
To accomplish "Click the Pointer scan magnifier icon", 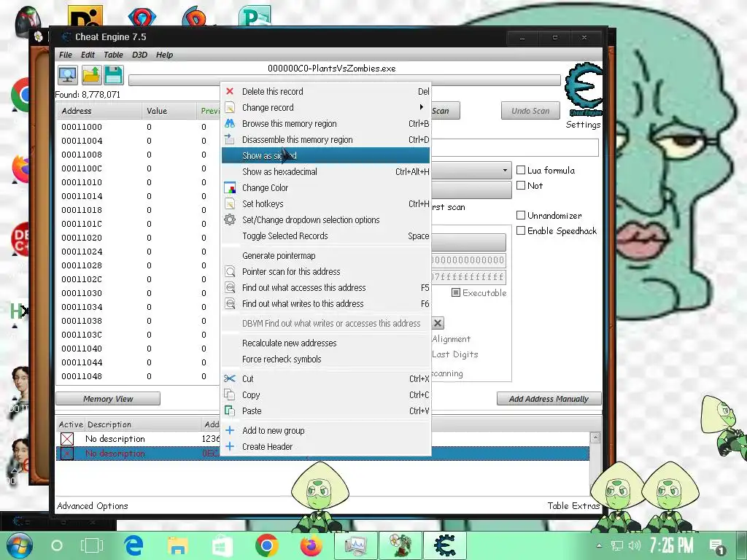I will coord(230,271).
